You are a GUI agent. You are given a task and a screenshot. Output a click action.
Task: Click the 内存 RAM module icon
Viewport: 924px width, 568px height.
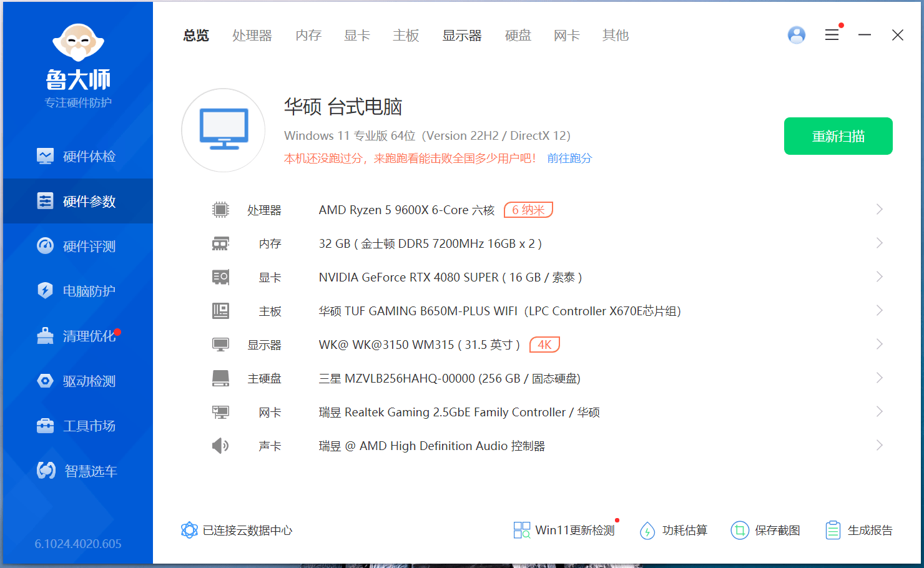[x=220, y=243]
